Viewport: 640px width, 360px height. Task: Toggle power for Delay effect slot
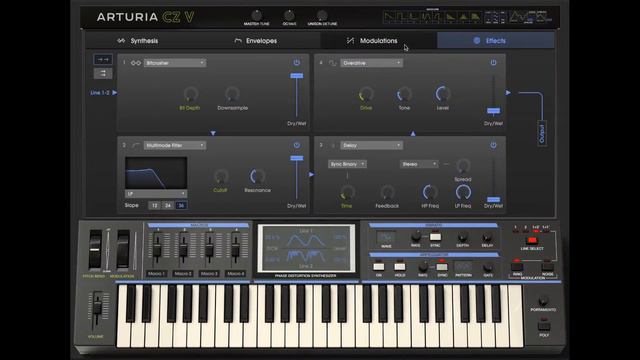(493, 145)
